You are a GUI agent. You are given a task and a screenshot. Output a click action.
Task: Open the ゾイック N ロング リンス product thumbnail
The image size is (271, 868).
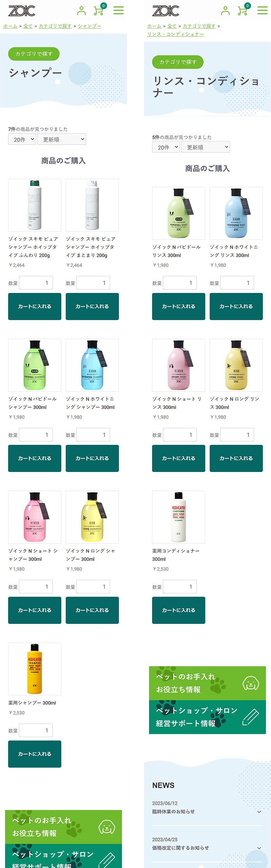pos(236,365)
